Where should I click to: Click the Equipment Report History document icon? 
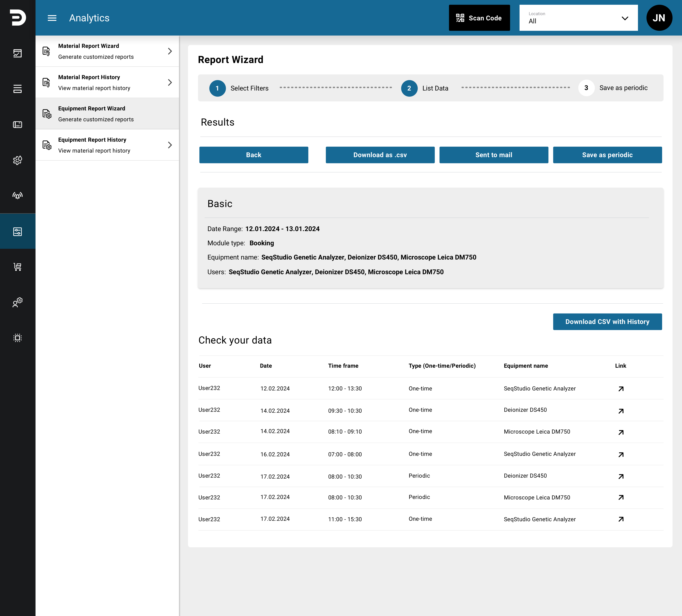tap(47, 145)
